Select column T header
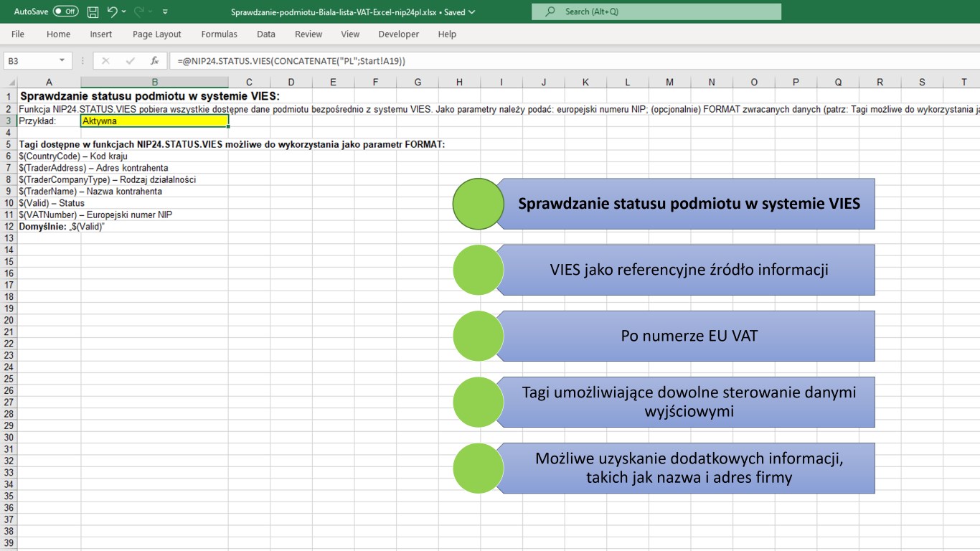Screen dimensions: 980x551 (x=964, y=83)
